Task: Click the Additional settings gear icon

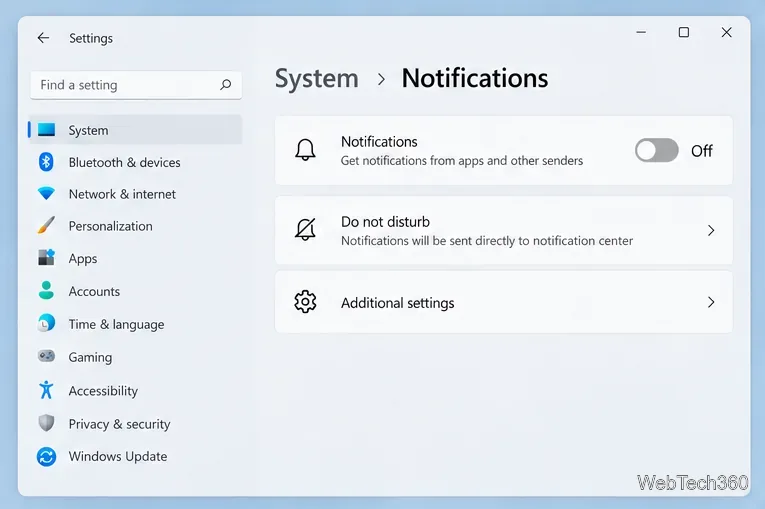Action: tap(305, 302)
